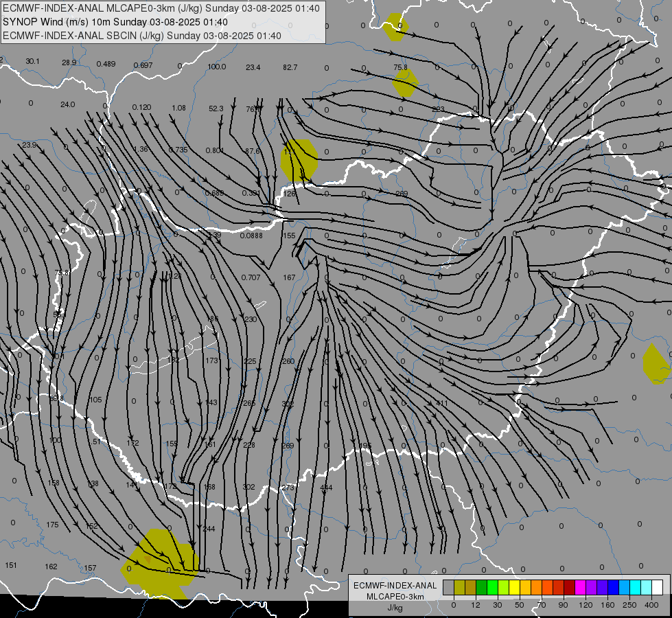
Task: Click the map value 0.697
Action: (143, 65)
